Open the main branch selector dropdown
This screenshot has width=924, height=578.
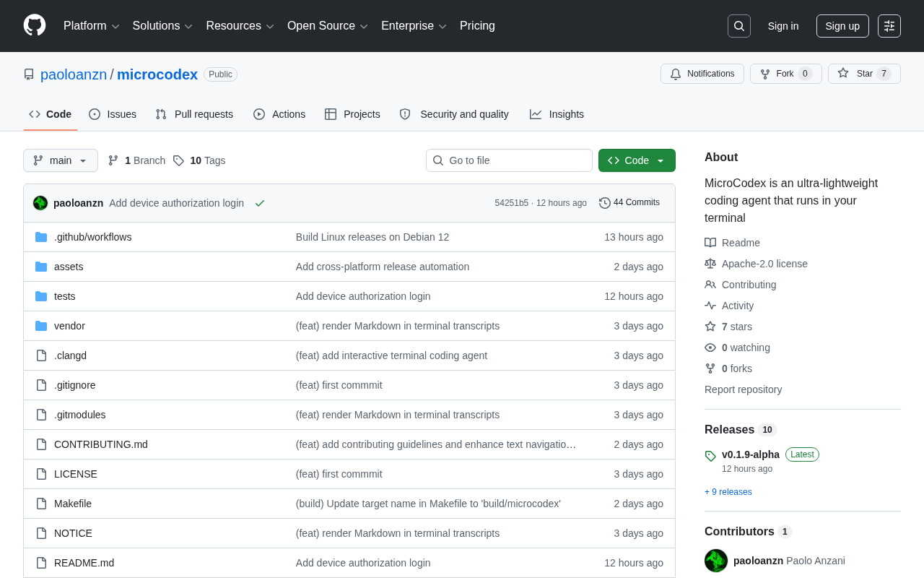[x=61, y=160]
